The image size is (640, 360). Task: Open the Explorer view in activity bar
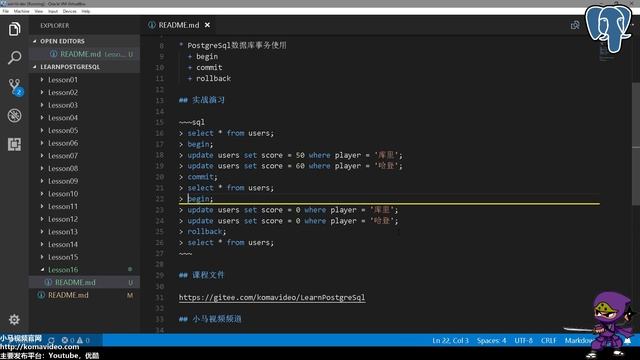tap(14, 29)
